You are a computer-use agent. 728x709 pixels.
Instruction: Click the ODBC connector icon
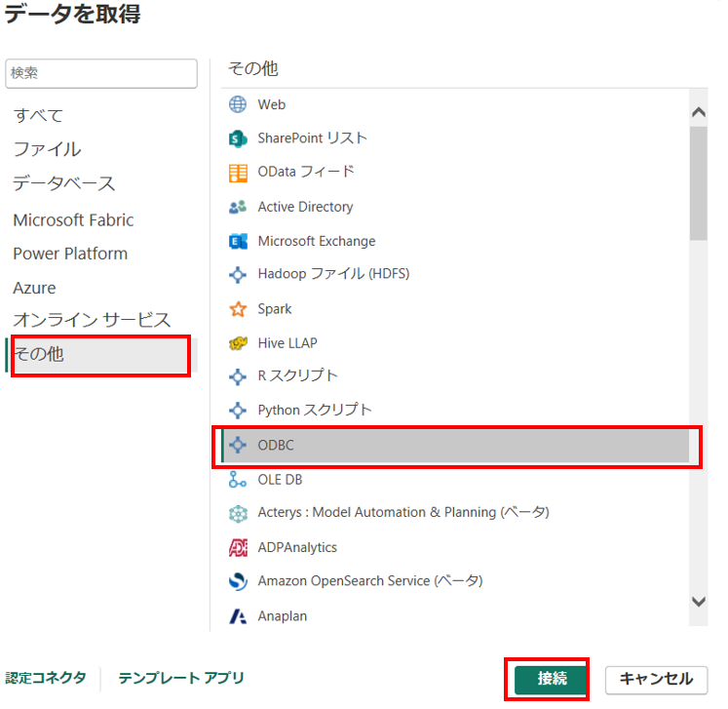click(238, 445)
